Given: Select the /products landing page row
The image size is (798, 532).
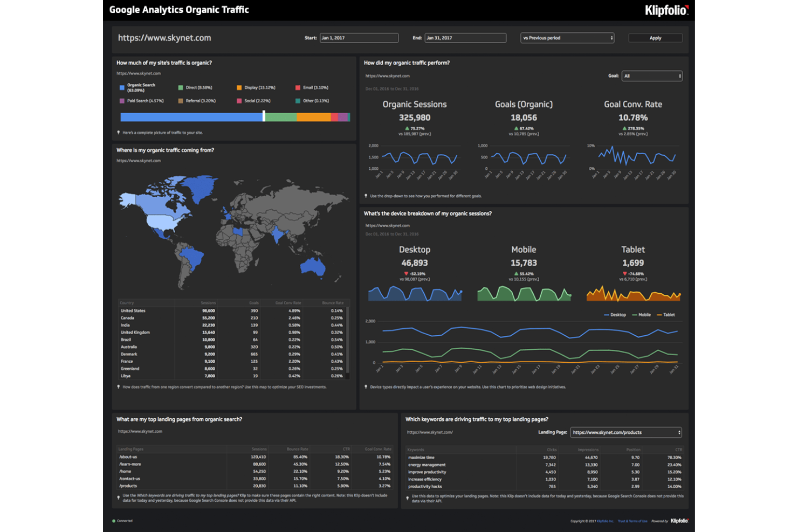Looking at the screenshot, I should pyautogui.click(x=254, y=486).
